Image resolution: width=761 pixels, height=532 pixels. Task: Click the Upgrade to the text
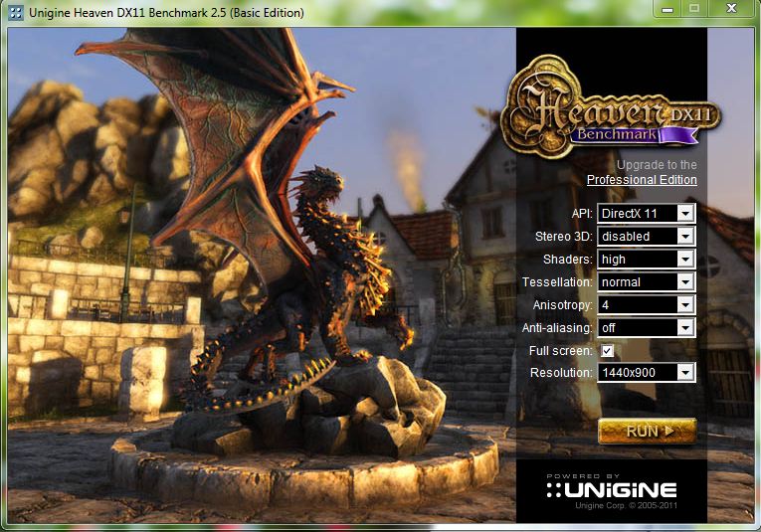click(657, 165)
